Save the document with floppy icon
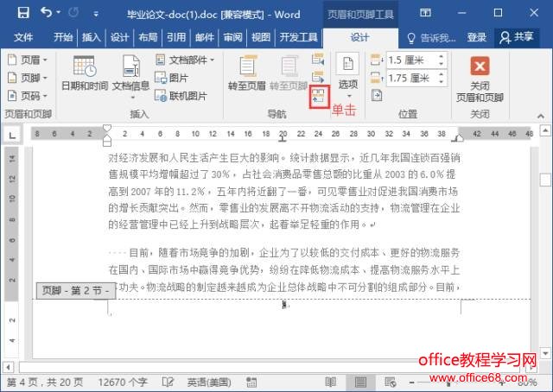Screen dimensions: 553x392 point(23,13)
